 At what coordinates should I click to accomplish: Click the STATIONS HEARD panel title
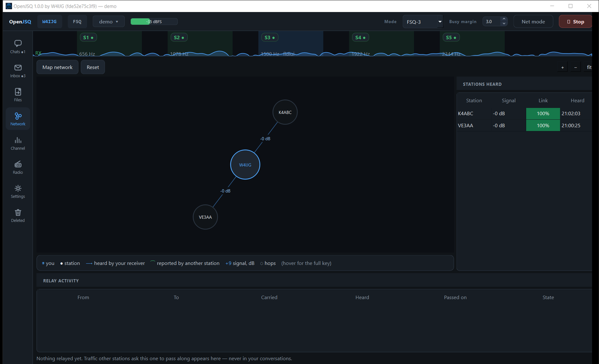(x=482, y=84)
